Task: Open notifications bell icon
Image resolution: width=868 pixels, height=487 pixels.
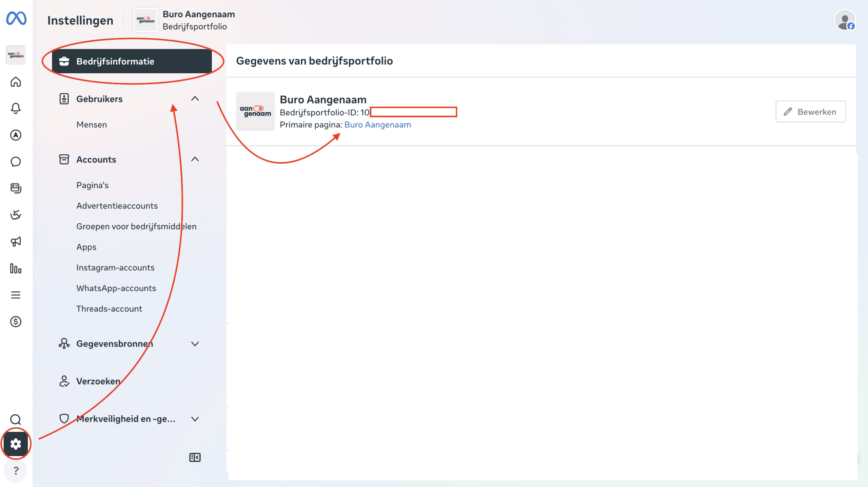Action: pyautogui.click(x=16, y=108)
